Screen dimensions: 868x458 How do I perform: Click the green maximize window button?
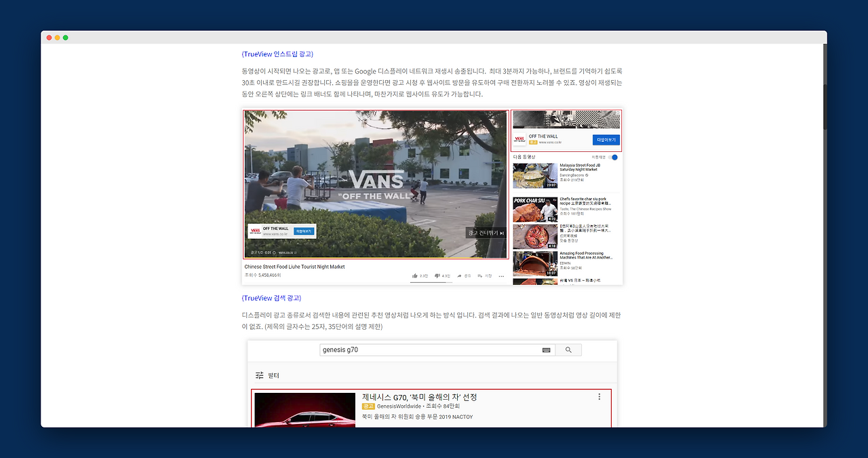66,37
